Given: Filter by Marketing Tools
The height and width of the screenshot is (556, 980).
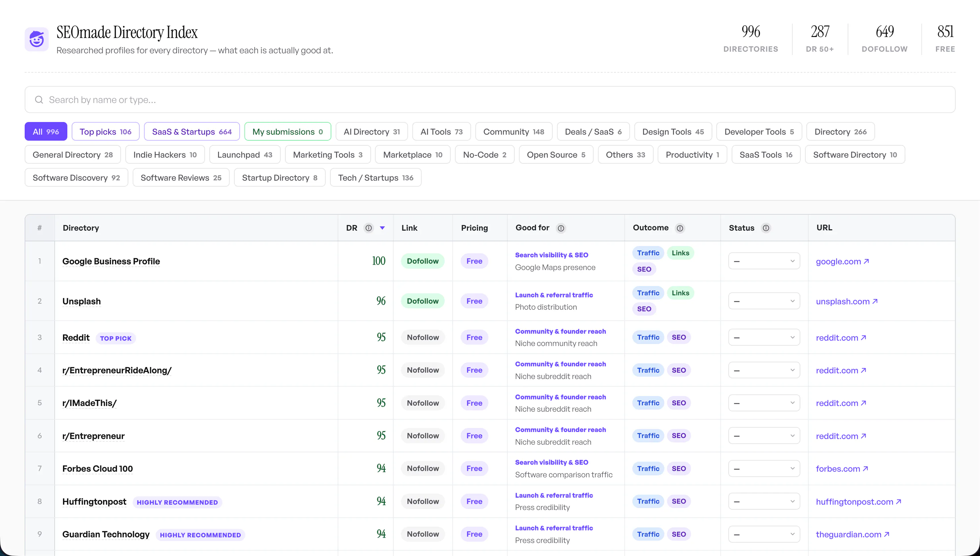Looking at the screenshot, I should pyautogui.click(x=328, y=155).
